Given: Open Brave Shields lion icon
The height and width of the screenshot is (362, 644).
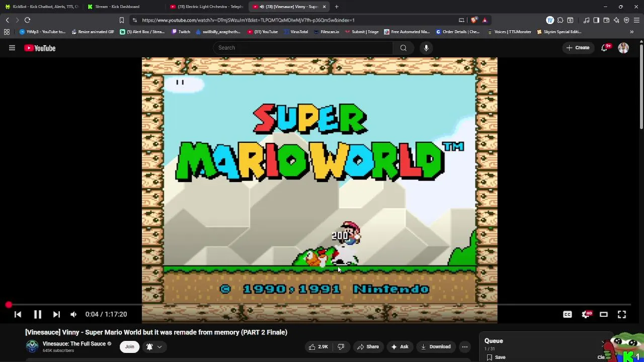Looking at the screenshot, I should click(x=474, y=20).
